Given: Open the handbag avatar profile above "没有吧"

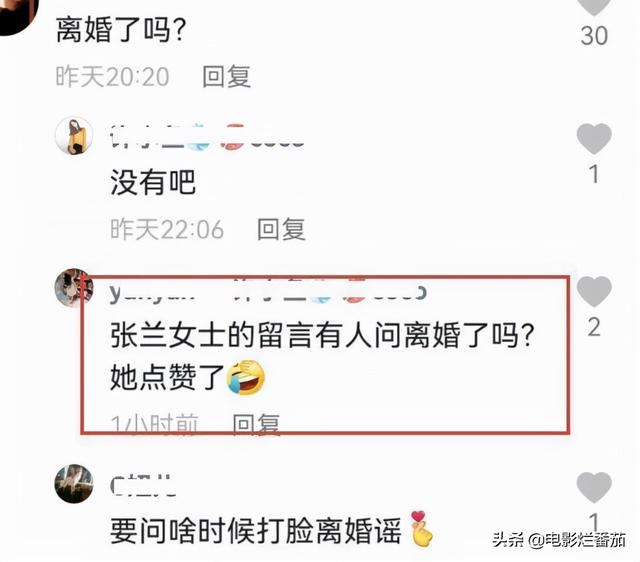Looking at the screenshot, I should point(74,136).
